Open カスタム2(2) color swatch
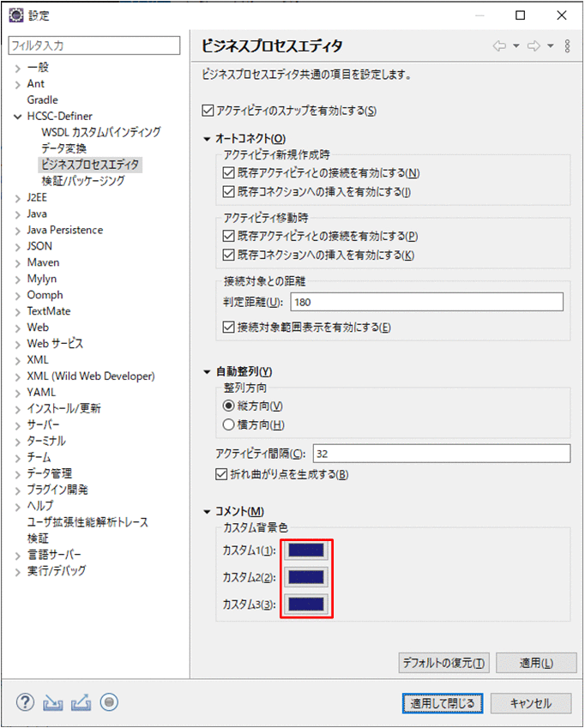The image size is (585, 728). (x=306, y=577)
